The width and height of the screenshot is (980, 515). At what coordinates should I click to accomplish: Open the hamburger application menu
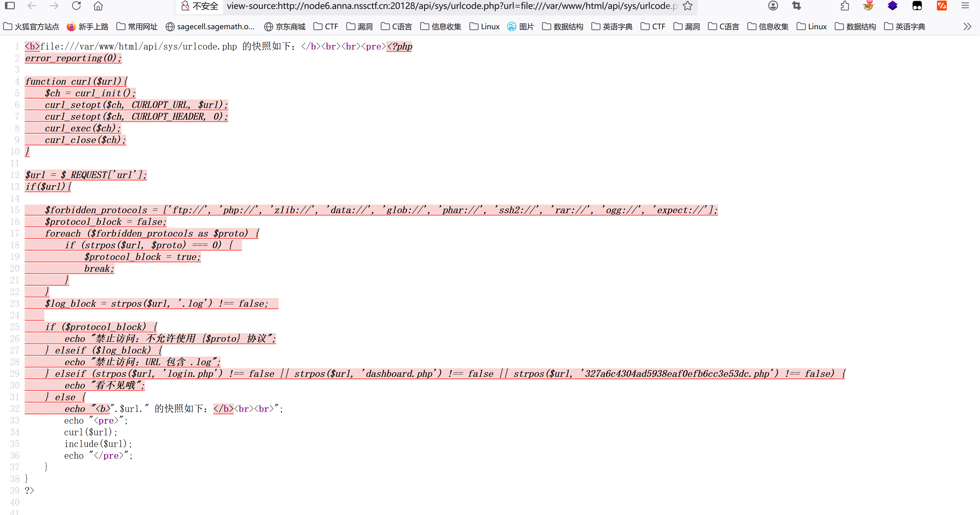pos(965,6)
